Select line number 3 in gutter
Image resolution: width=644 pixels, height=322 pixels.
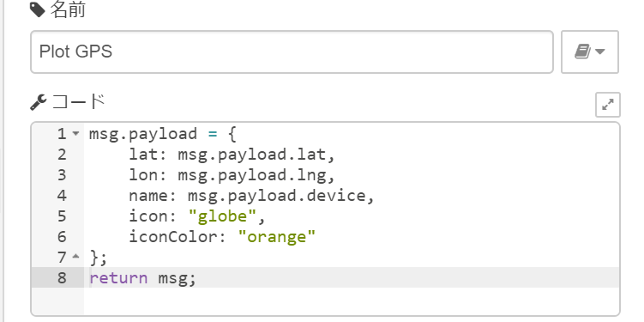(62, 175)
